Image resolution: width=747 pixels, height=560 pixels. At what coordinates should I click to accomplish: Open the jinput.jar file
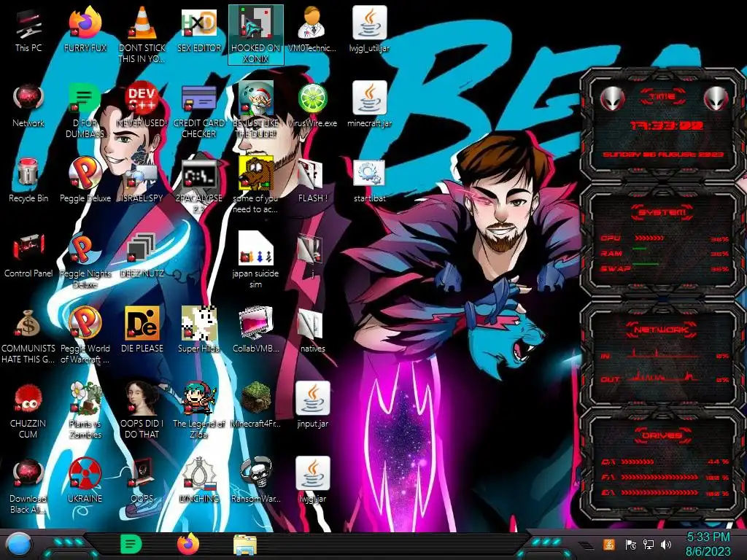tap(312, 405)
